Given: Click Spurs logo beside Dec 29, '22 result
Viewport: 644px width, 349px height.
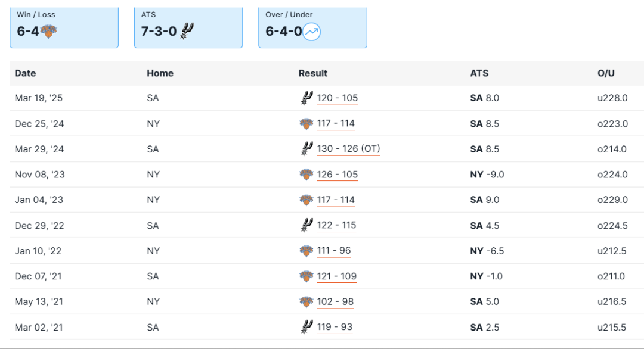Looking at the screenshot, I should click(x=306, y=225).
